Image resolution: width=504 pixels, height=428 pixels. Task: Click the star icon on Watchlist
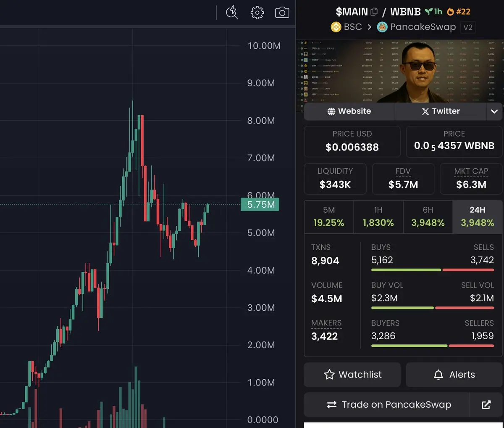click(329, 375)
